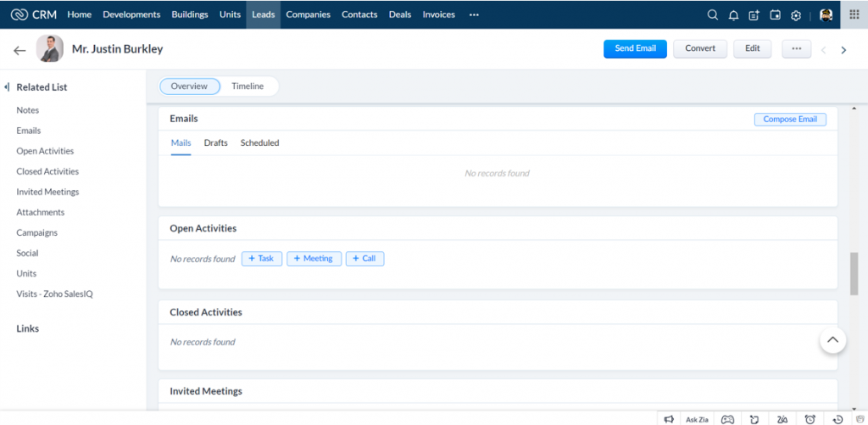This screenshot has width=868, height=425.
Task: Switch to the Timeline view
Action: [248, 87]
